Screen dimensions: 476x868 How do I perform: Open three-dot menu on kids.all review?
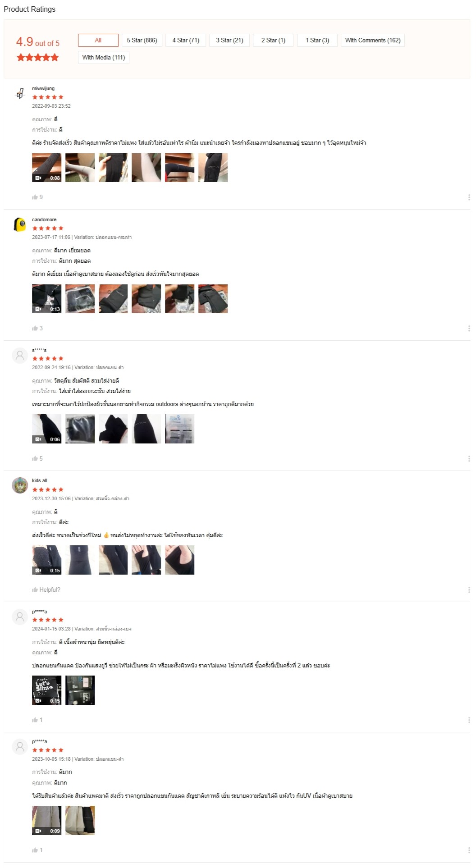(469, 589)
